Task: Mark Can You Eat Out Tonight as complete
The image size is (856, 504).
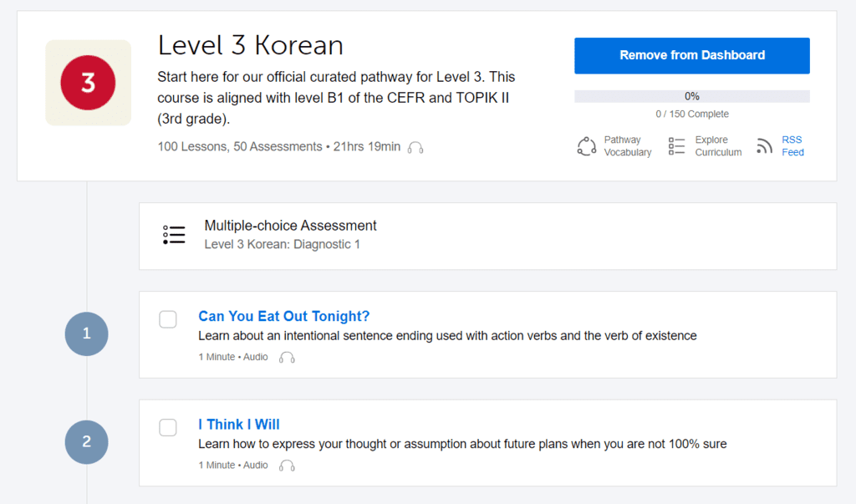Action: point(167,319)
